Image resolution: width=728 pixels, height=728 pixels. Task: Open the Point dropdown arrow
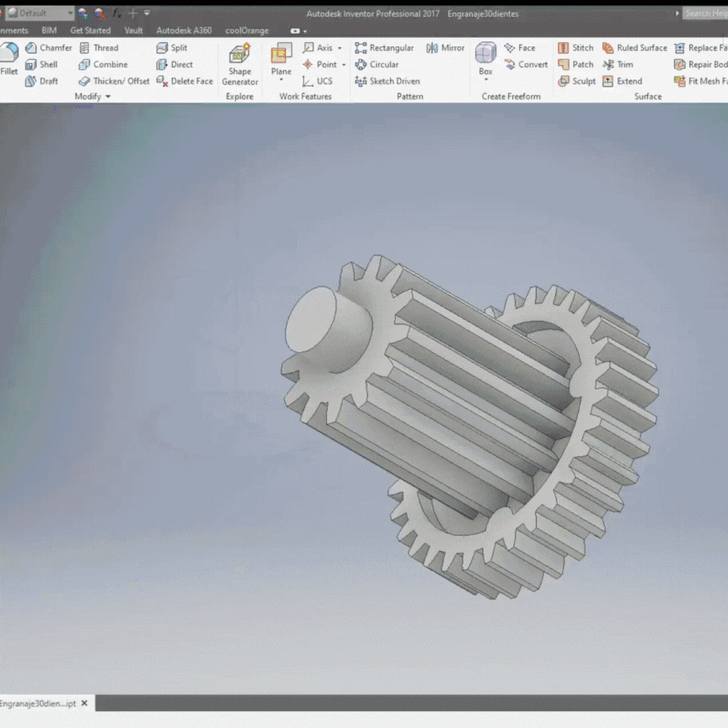click(344, 65)
